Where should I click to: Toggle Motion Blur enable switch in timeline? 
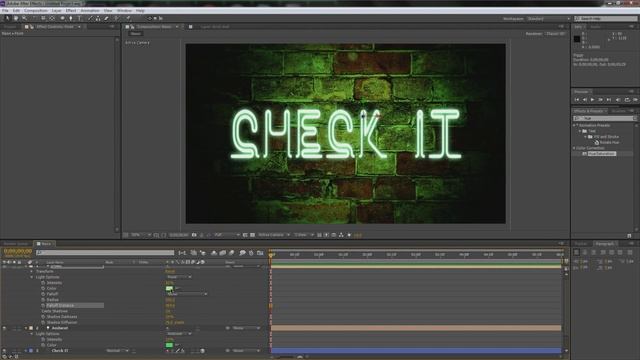pos(231,253)
